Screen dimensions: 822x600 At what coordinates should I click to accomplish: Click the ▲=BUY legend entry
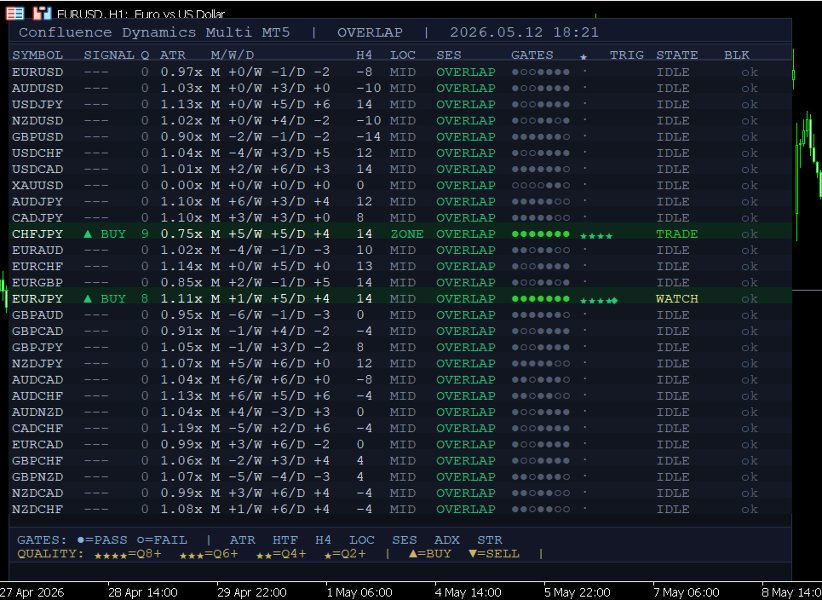[430, 554]
